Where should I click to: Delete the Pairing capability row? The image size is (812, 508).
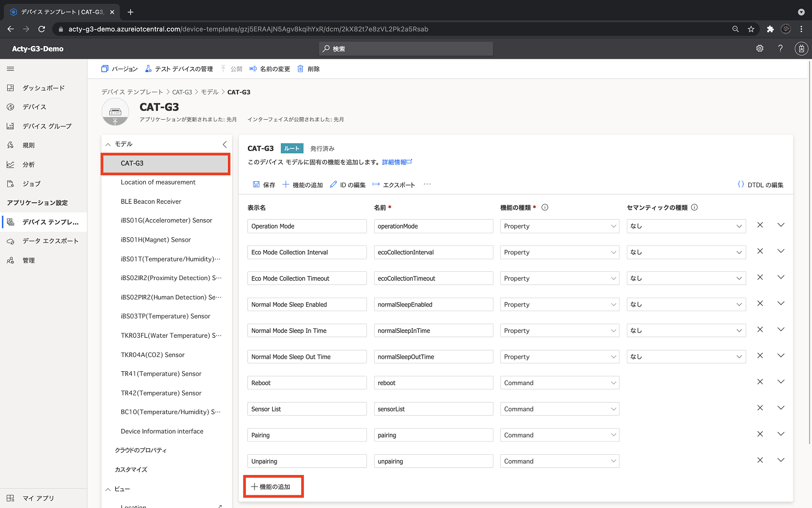click(x=760, y=434)
